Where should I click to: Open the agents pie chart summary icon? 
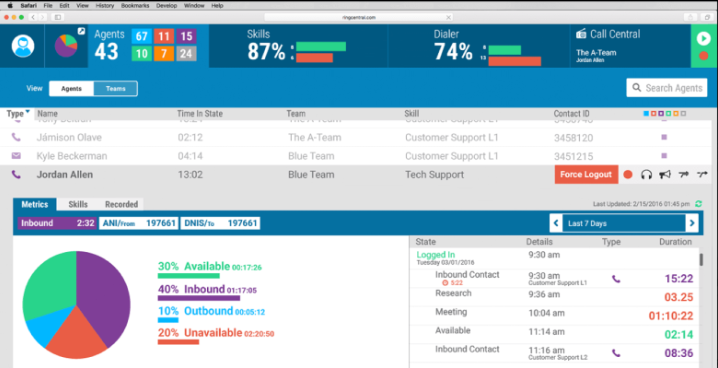(66, 46)
